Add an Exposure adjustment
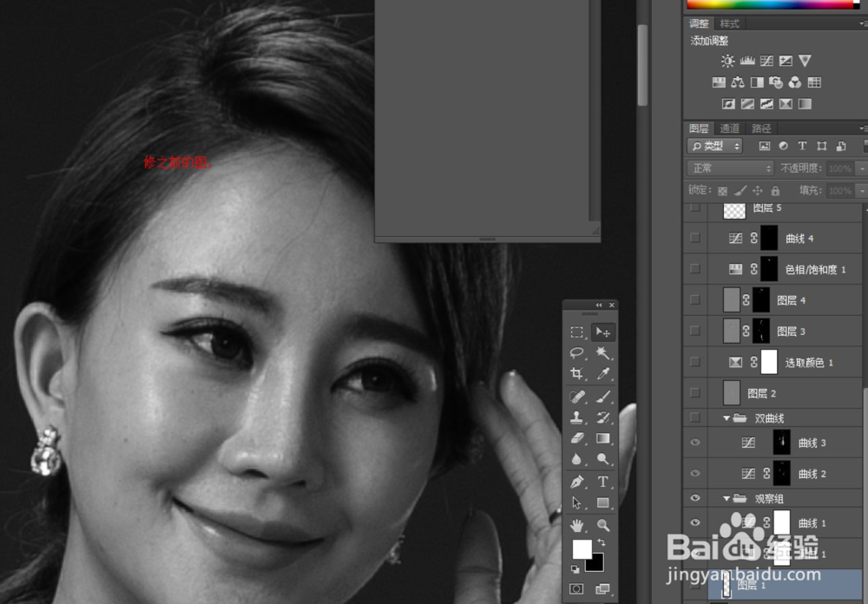Image resolution: width=868 pixels, height=604 pixels. pos(786,61)
